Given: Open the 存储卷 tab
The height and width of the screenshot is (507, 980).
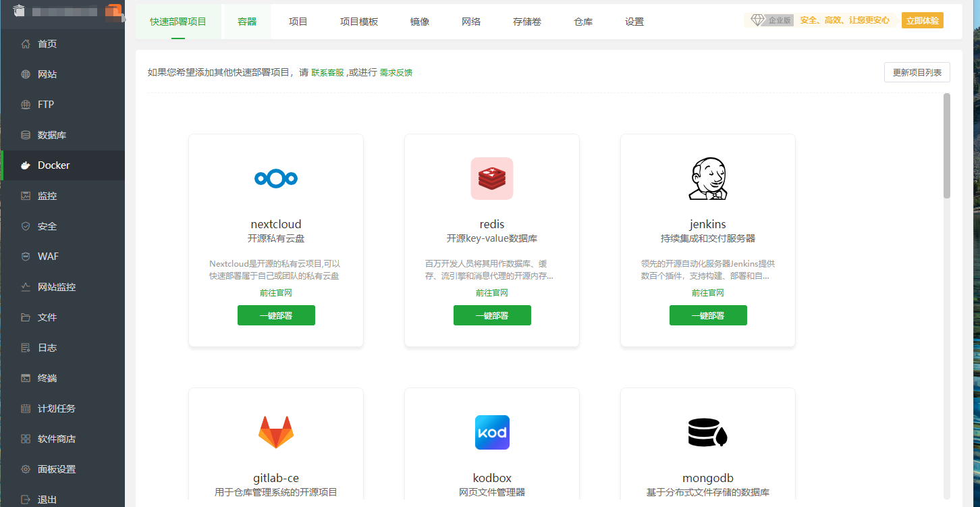Looking at the screenshot, I should click(x=527, y=22).
